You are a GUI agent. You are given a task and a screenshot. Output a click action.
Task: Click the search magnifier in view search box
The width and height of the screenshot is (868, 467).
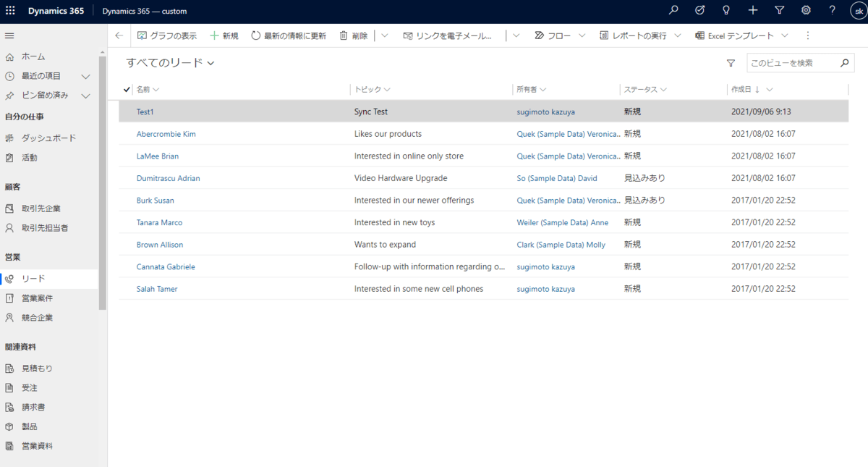(x=845, y=64)
